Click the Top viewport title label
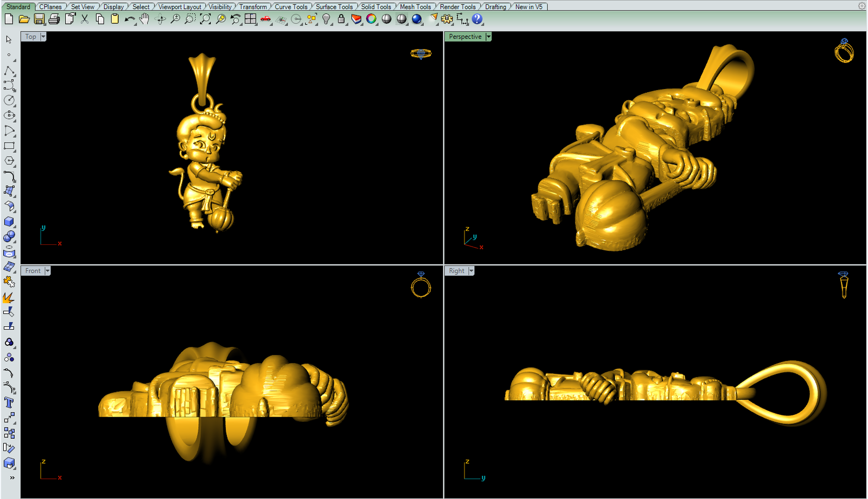 click(31, 36)
